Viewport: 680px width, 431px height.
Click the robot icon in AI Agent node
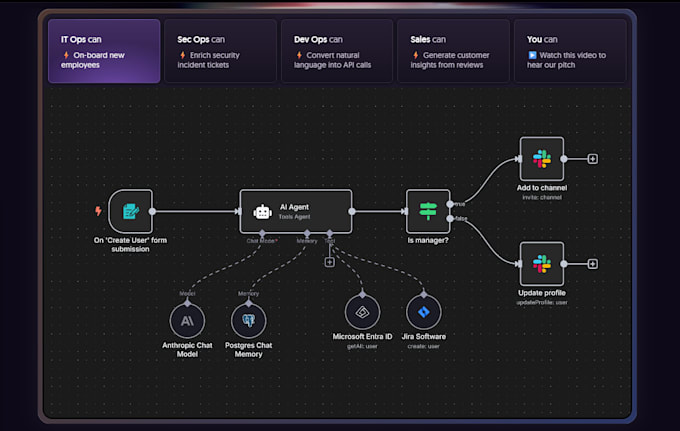262,212
